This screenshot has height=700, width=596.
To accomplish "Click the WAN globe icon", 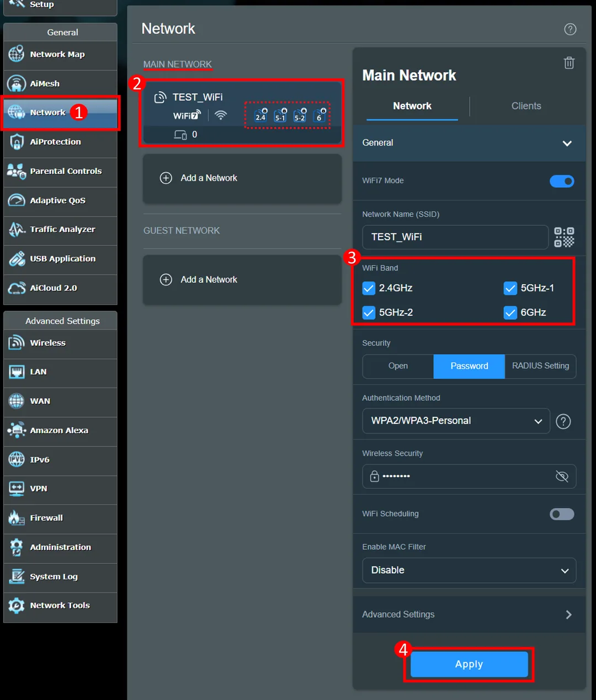I will pyautogui.click(x=17, y=401).
